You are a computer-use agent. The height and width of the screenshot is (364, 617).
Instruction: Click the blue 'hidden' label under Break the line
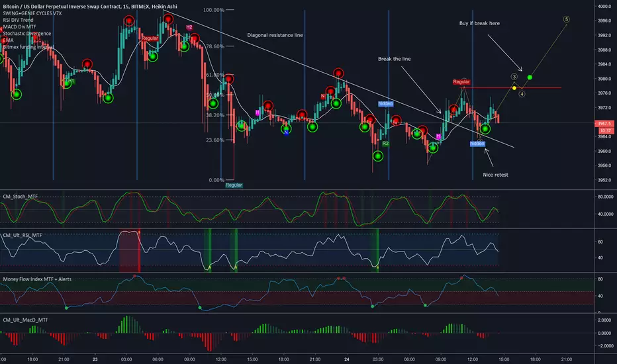(x=385, y=104)
